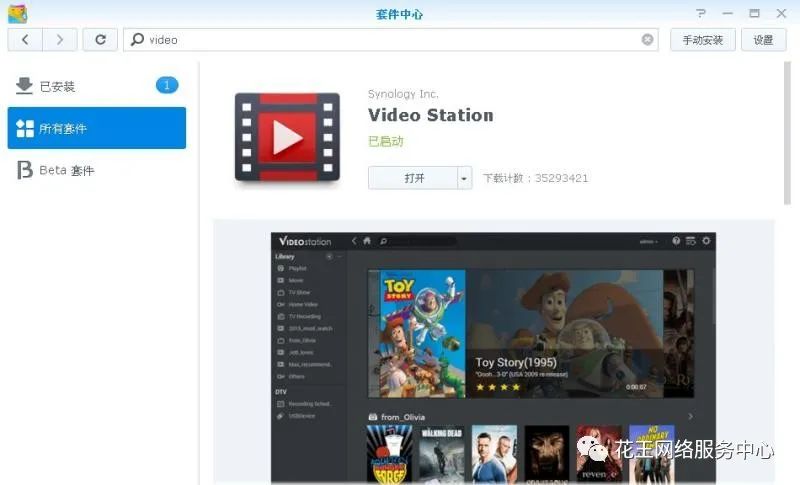Click the installed packages update badge

tap(167, 85)
